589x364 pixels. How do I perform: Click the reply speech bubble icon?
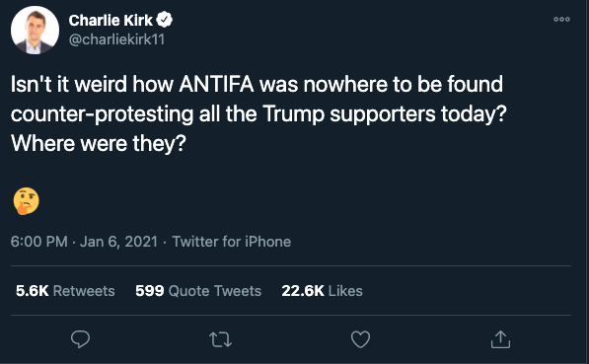coord(80,339)
